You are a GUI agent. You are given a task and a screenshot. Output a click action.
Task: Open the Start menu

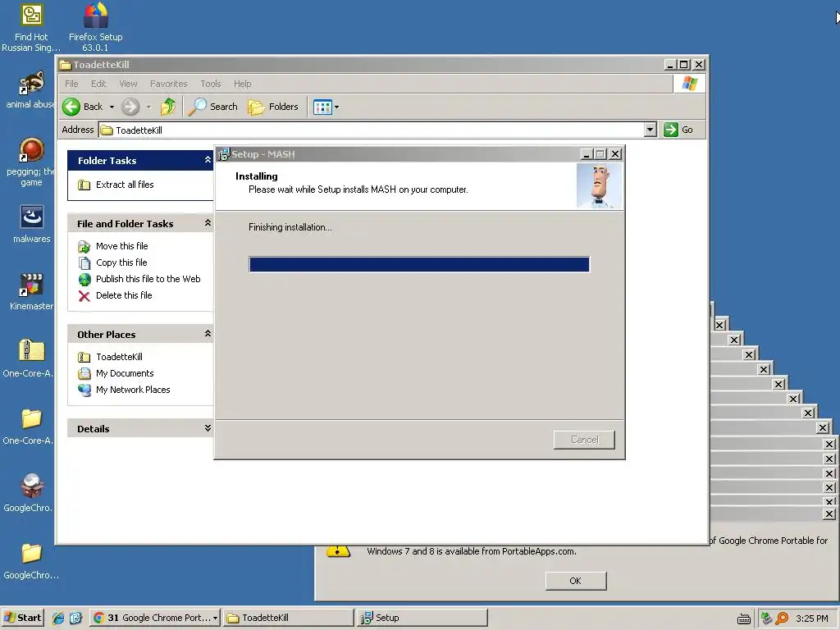22,618
